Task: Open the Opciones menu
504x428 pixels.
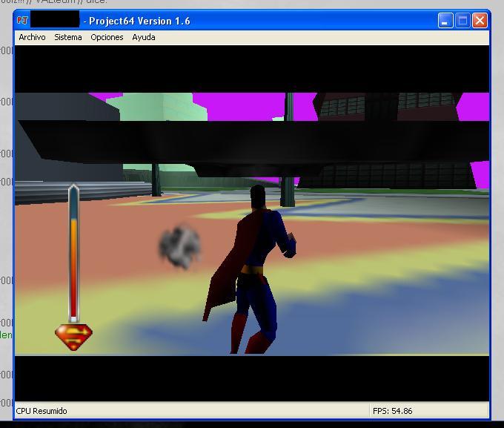Action: (x=107, y=37)
